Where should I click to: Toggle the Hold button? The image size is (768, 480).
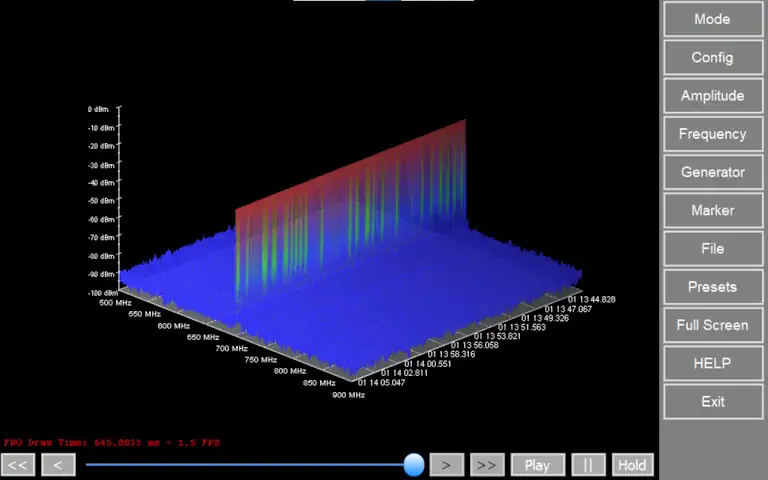click(x=631, y=465)
